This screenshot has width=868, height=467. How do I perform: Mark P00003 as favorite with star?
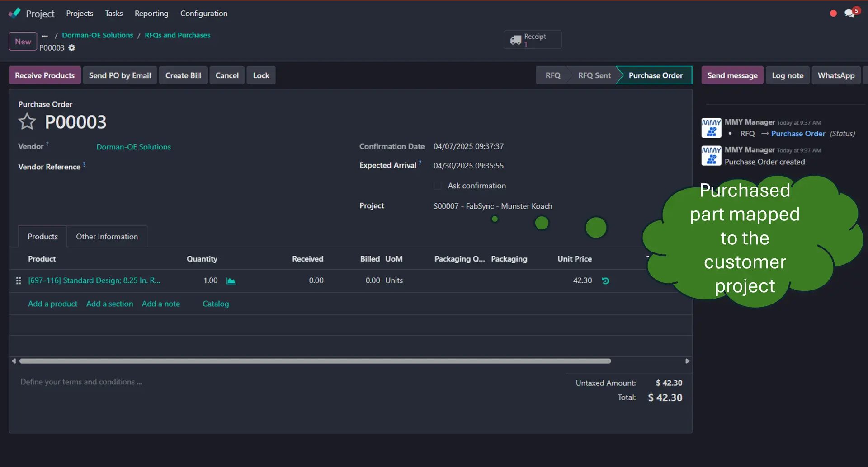click(x=27, y=122)
